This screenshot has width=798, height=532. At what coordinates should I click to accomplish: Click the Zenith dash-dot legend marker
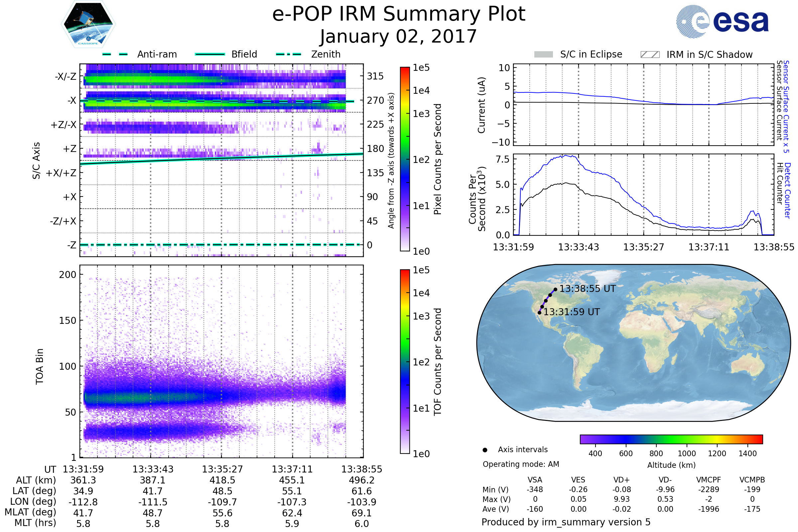pyautogui.click(x=288, y=54)
